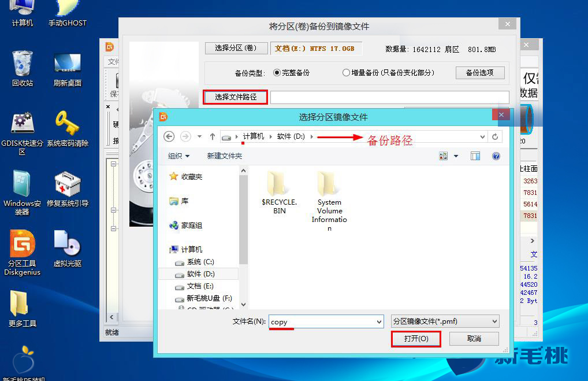Open 系统密码清除 key icon
This screenshot has width=588, height=381.
coord(68,128)
